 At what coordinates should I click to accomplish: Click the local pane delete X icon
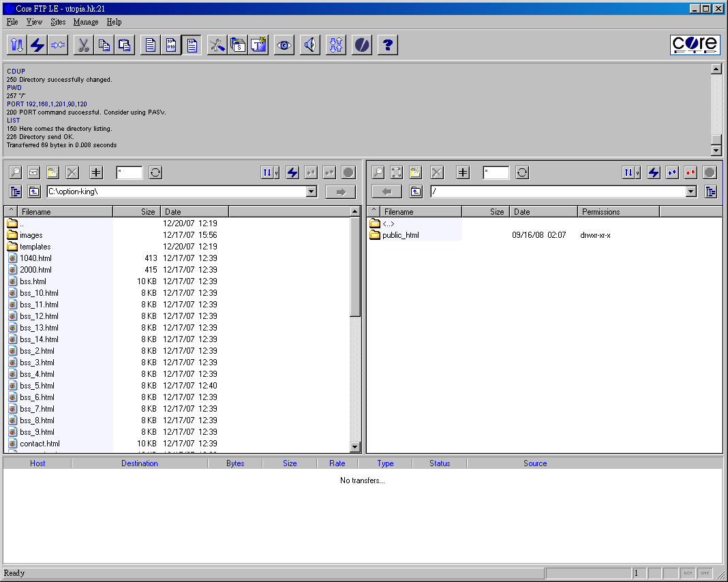pyautogui.click(x=72, y=172)
